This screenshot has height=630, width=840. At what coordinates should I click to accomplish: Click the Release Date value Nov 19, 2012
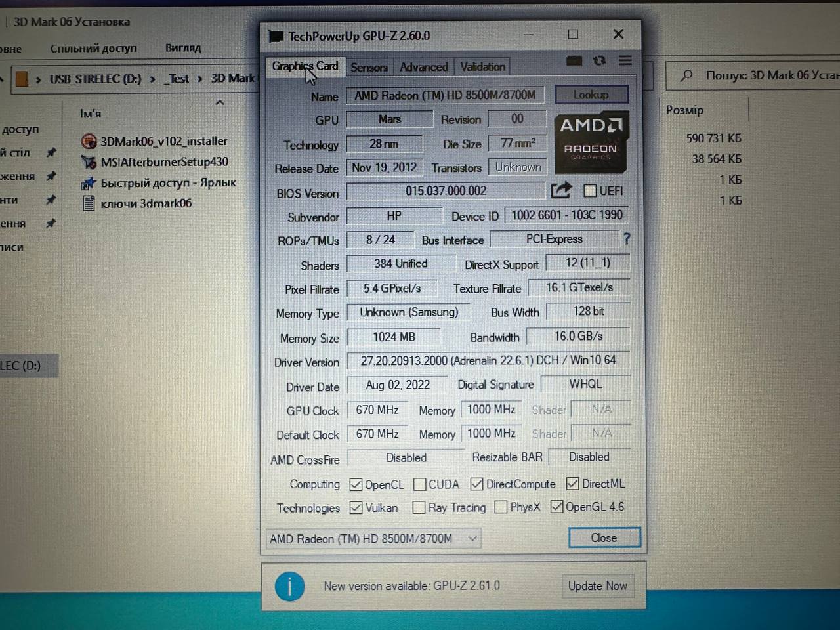pos(385,167)
